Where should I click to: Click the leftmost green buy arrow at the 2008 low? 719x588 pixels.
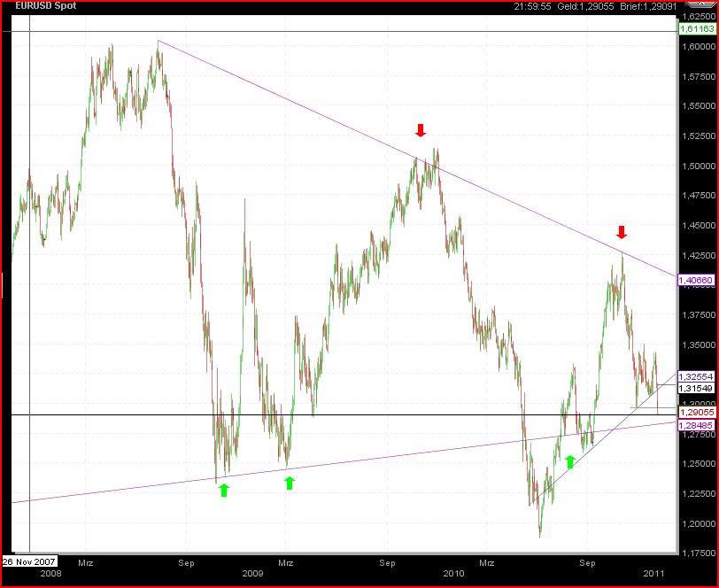(x=224, y=490)
